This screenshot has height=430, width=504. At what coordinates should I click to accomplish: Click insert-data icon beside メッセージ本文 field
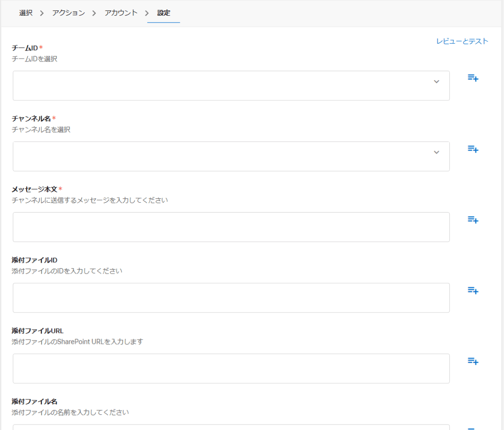[x=473, y=219]
